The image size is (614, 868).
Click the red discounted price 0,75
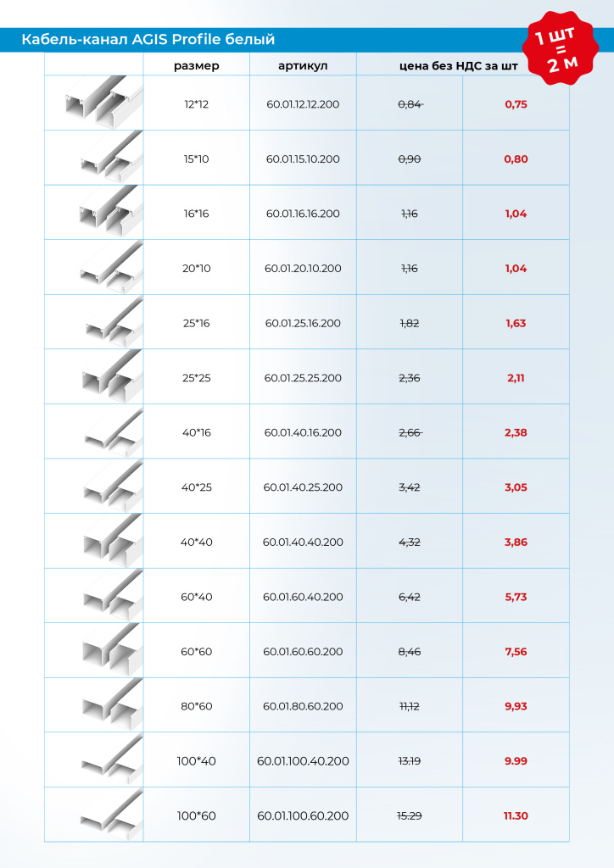tap(516, 104)
